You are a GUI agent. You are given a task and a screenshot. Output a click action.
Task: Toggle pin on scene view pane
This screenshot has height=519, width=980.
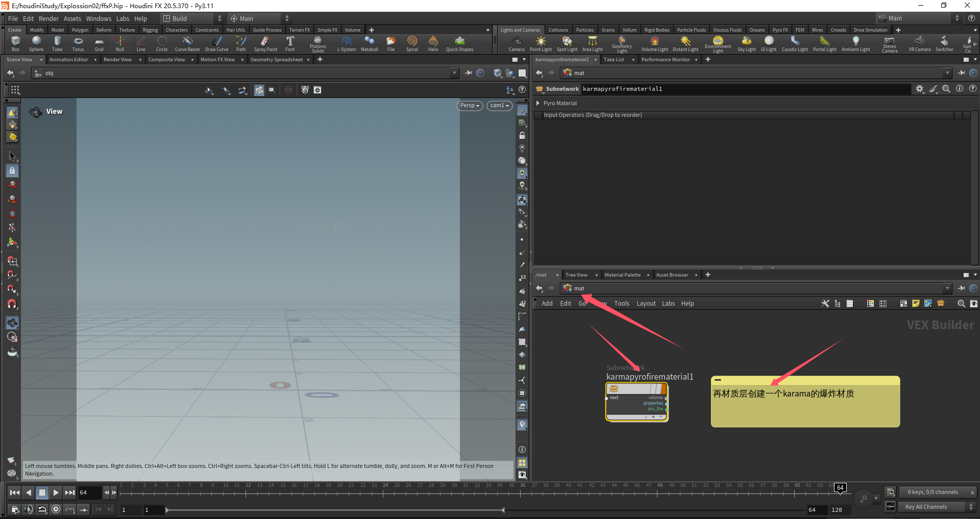click(469, 73)
